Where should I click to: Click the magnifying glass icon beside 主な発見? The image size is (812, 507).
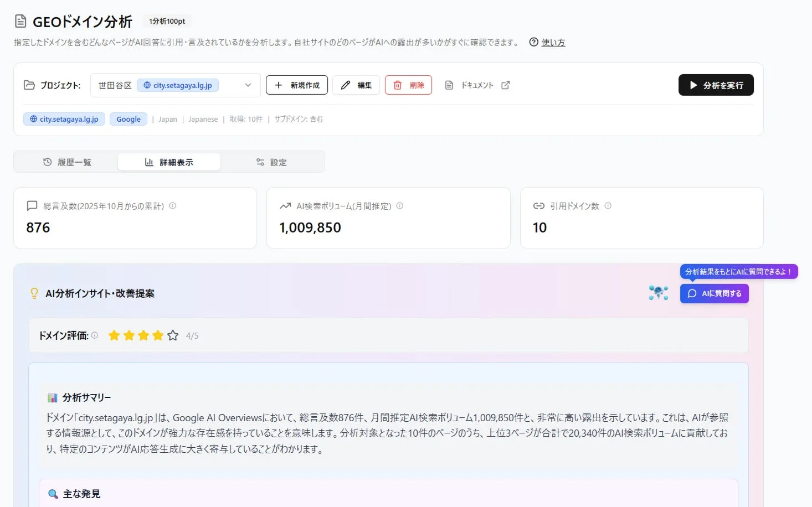[x=53, y=493]
